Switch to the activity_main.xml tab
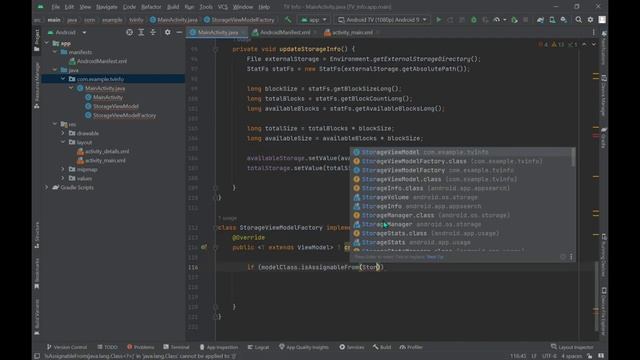The image size is (640, 360). click(352, 32)
